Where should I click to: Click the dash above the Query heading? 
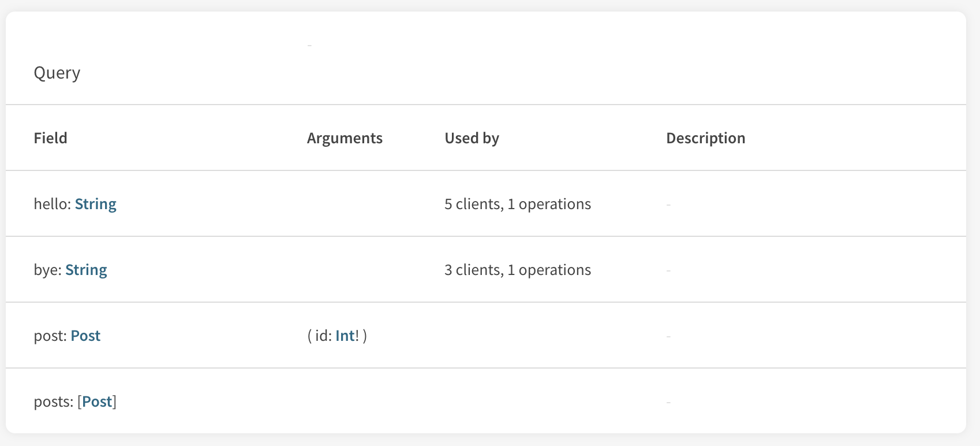pyautogui.click(x=310, y=44)
